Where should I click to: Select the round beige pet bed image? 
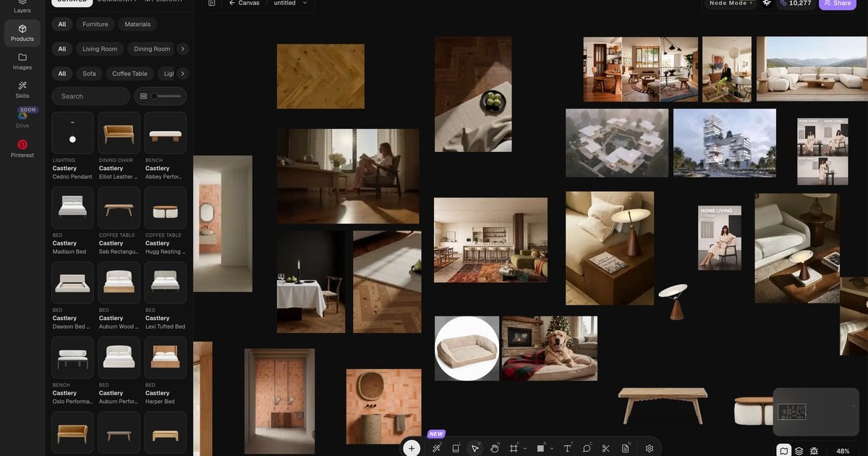[467, 348]
